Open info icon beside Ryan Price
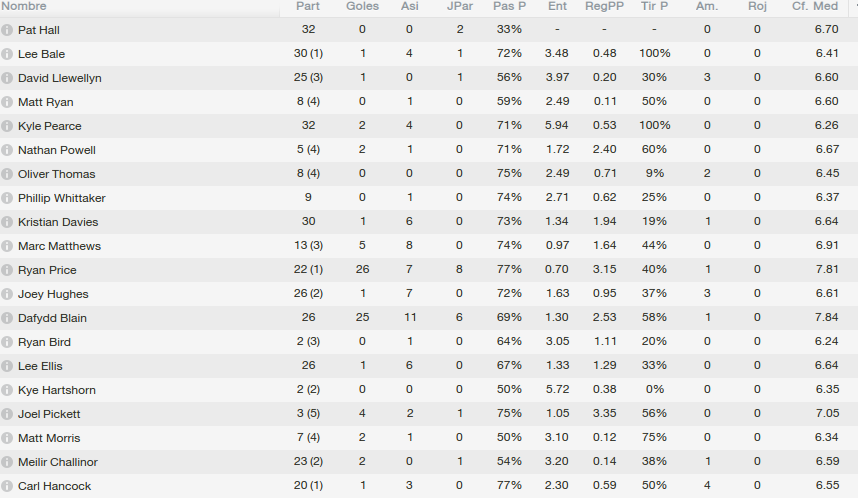Viewport: 858px width, 498px height. point(7,270)
